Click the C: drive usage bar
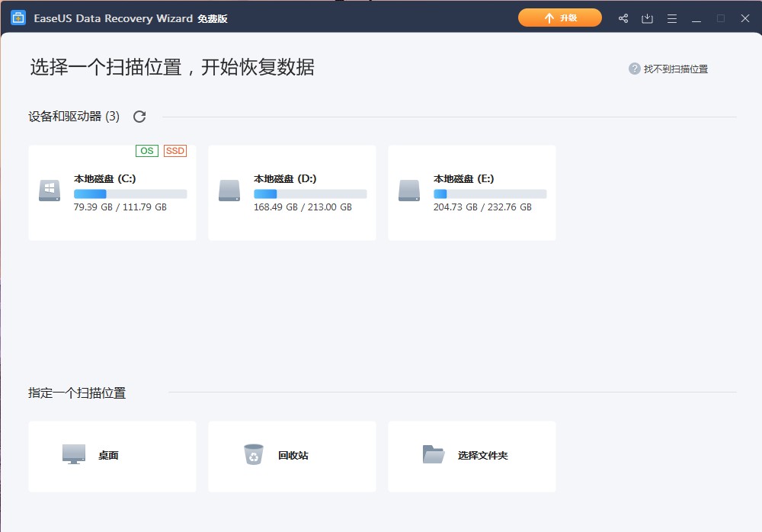 (x=130, y=194)
